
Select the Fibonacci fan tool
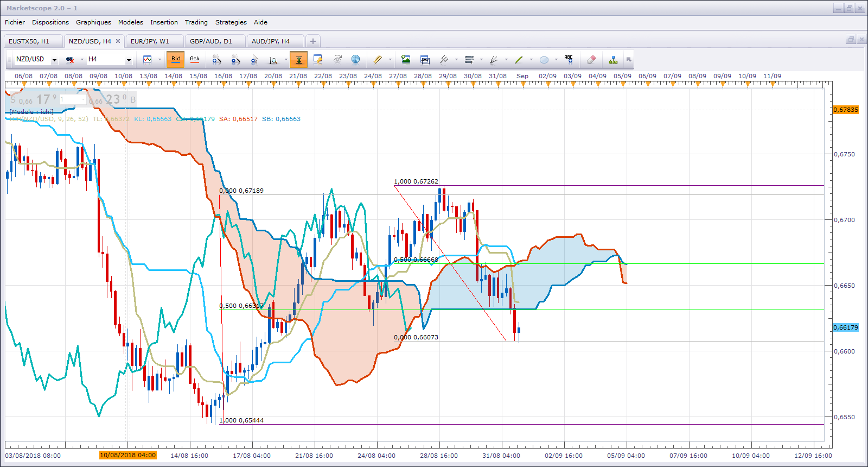(x=494, y=60)
